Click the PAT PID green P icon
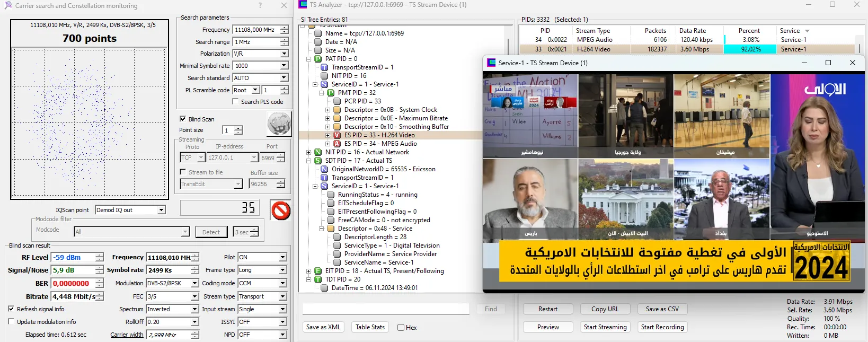This screenshot has height=342, width=868. point(318,59)
